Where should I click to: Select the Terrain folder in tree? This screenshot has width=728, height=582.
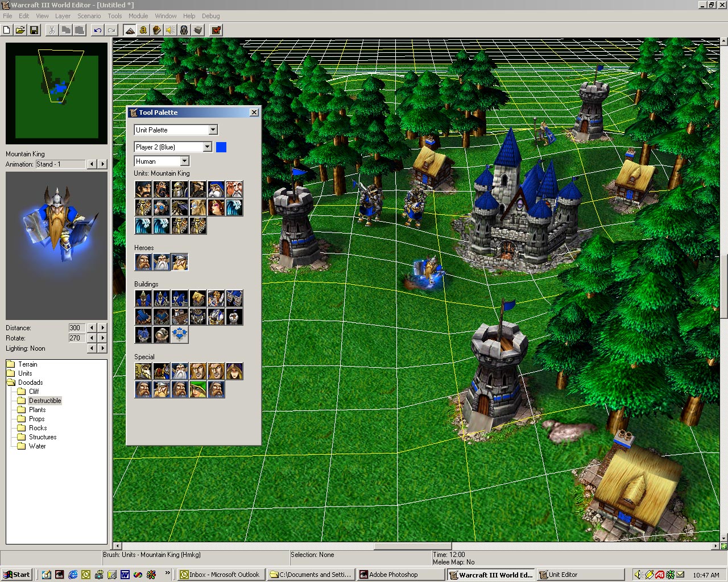[27, 364]
